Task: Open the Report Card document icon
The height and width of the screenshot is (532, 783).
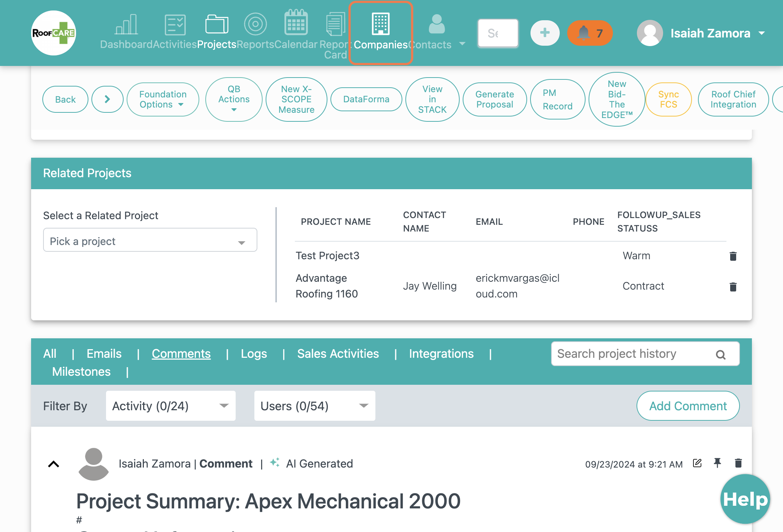Action: coord(335,24)
